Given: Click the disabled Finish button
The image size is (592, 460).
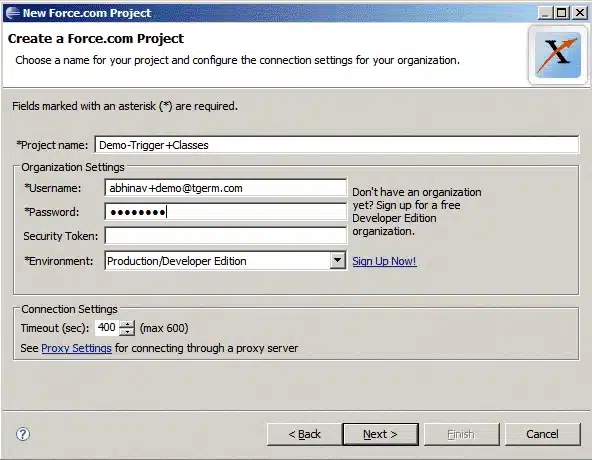Looking at the screenshot, I should tap(461, 434).
